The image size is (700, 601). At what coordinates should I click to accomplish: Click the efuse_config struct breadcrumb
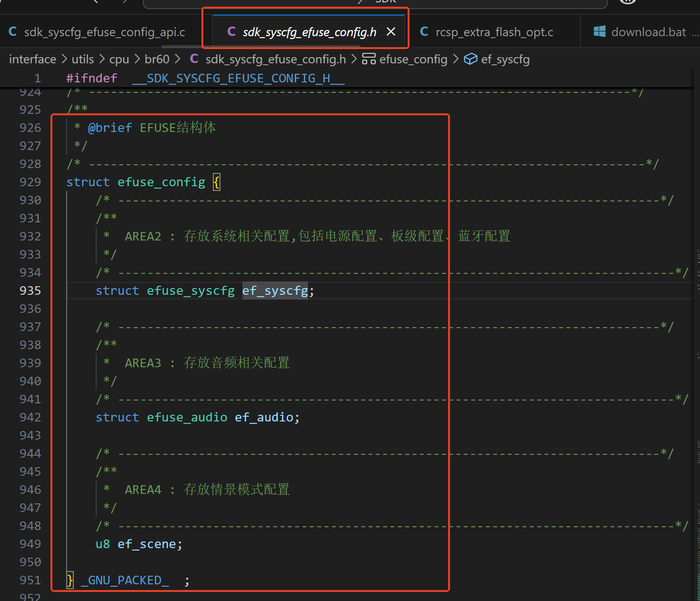(x=413, y=59)
